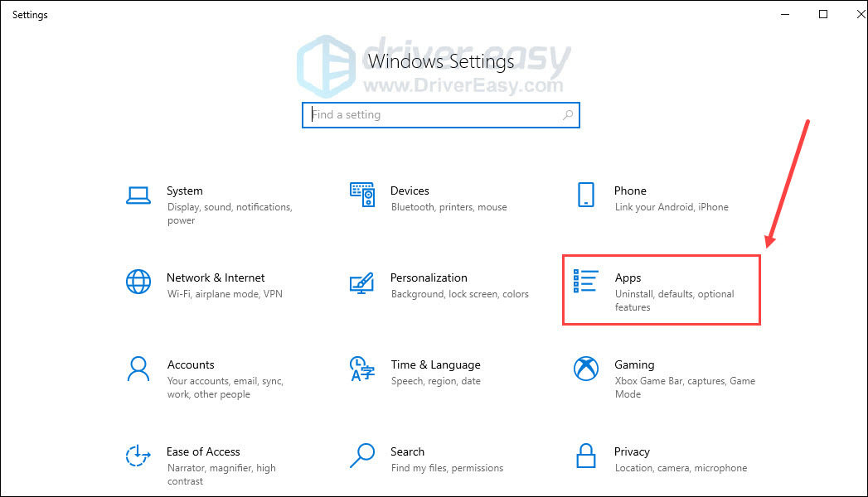The height and width of the screenshot is (497, 868).
Task: Click the Ease of Access icon
Action: [x=138, y=456]
